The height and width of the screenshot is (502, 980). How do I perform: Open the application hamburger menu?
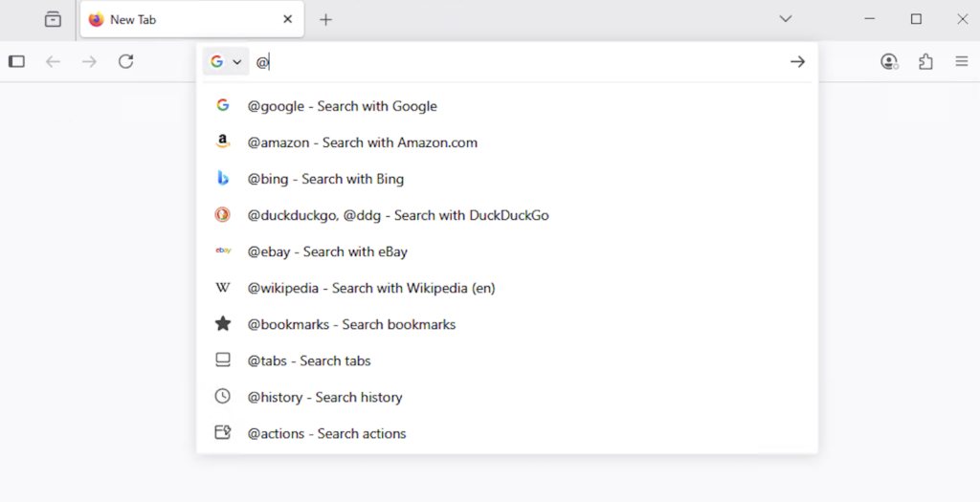click(x=962, y=61)
